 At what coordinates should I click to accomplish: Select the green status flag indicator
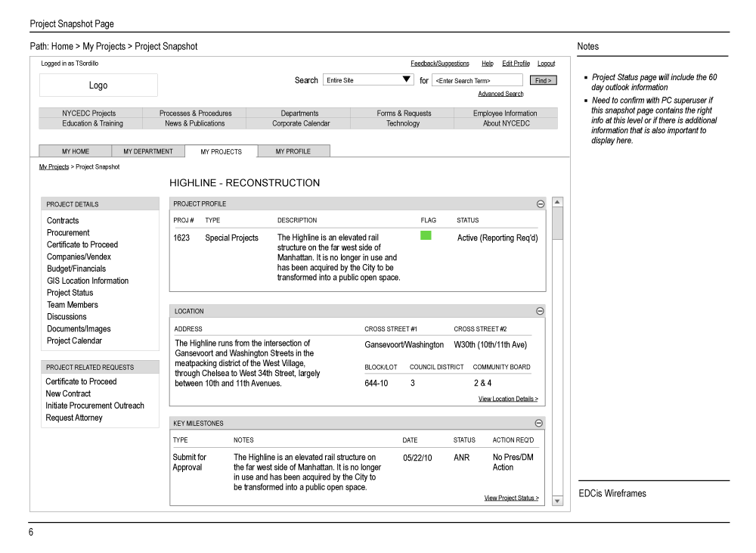click(x=426, y=235)
